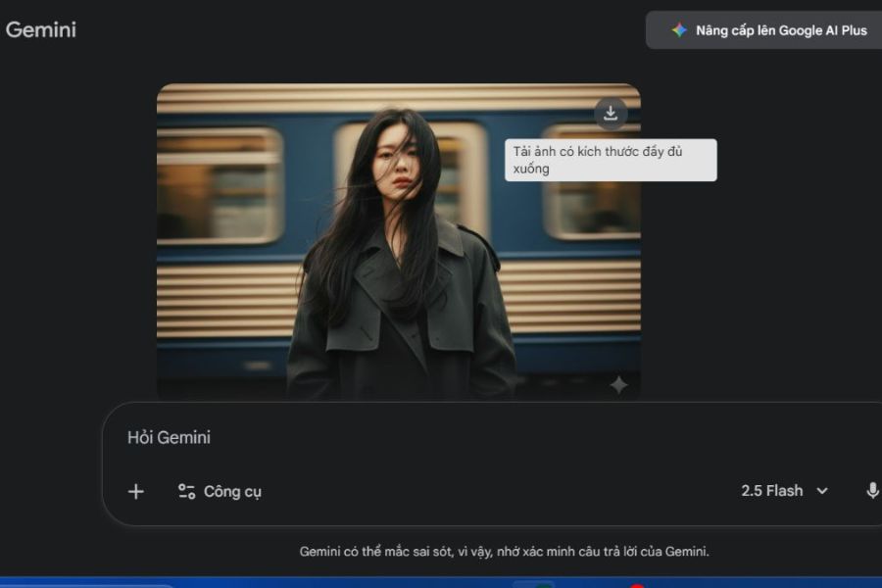Click the plus icon to add files

click(x=136, y=492)
